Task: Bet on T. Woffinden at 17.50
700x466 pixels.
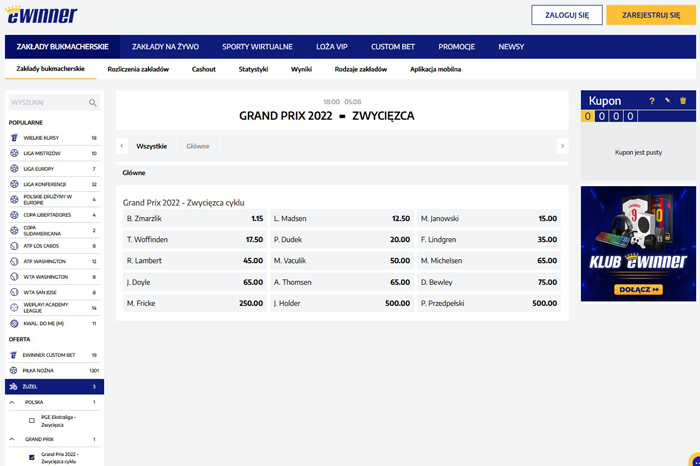Action: [195, 240]
